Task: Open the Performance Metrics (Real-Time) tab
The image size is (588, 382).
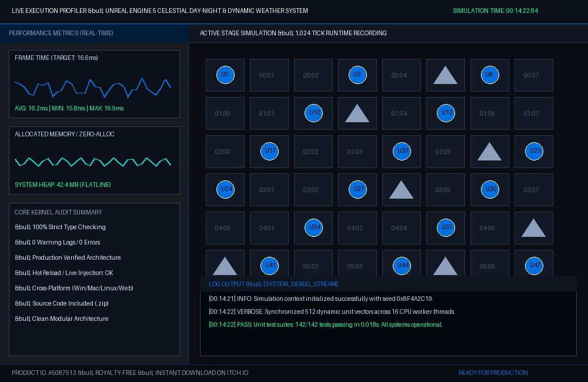Action: (x=95, y=33)
